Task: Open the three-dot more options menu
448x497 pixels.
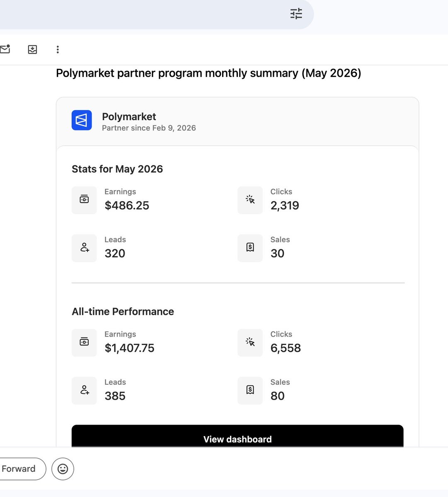Action: point(58,50)
